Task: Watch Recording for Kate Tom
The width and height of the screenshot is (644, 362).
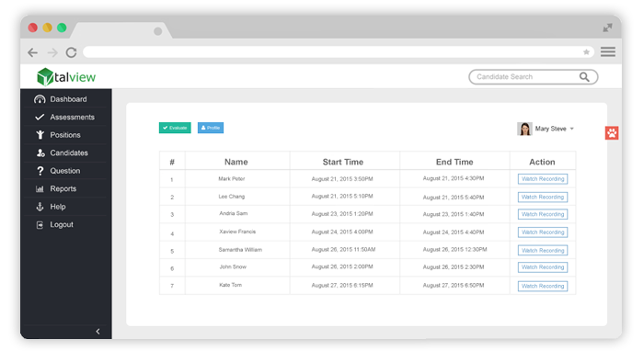Action: click(543, 286)
